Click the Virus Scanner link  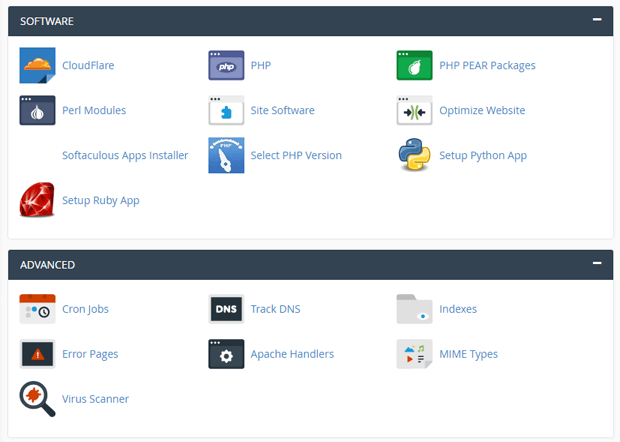tap(95, 399)
